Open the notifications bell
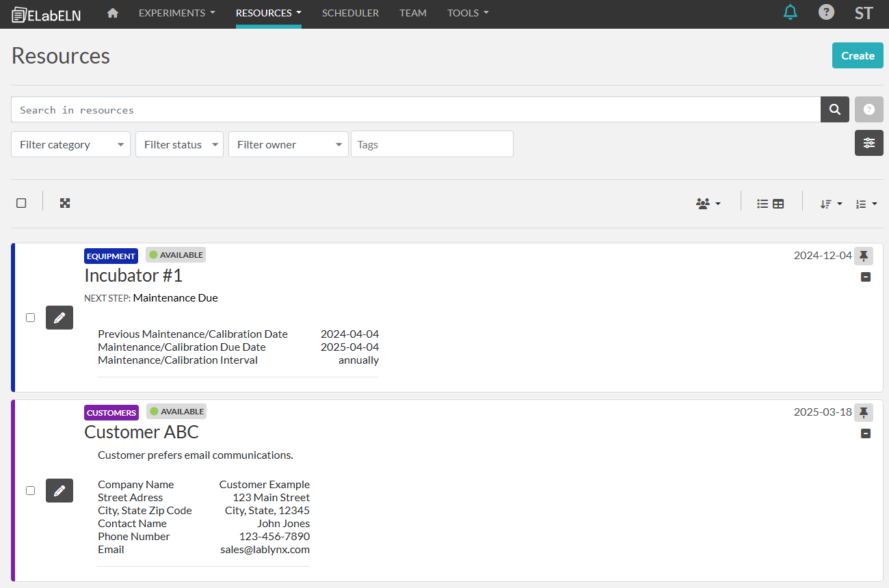 click(790, 12)
